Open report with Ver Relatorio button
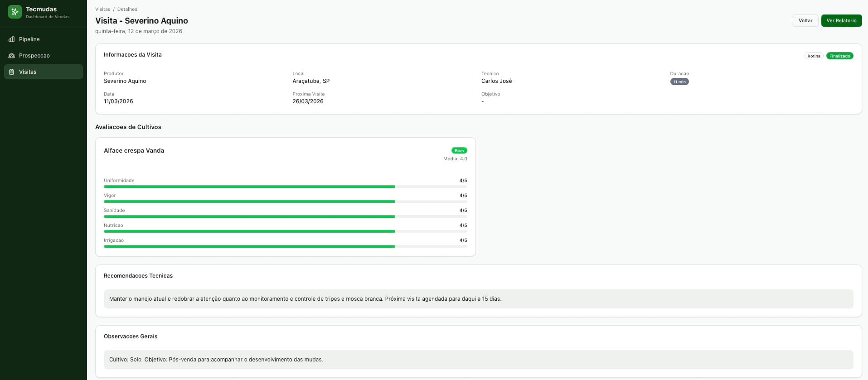Viewport: 868px width, 380px height. (841, 20)
